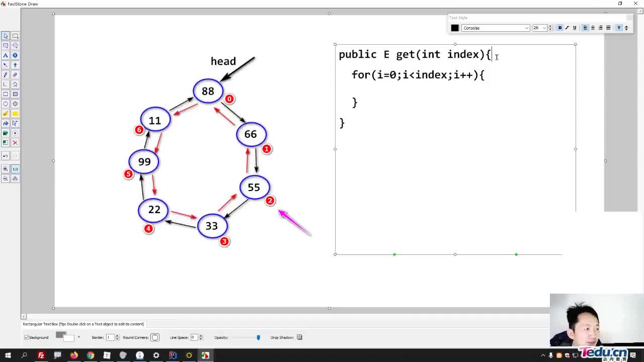Undo the last drawing action

click(6, 156)
